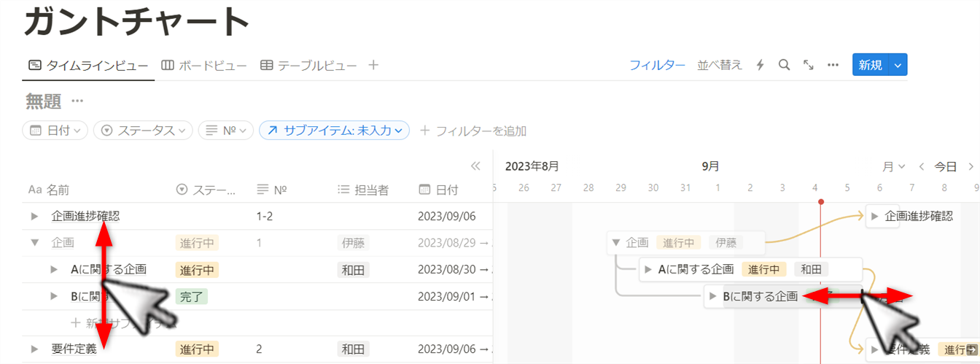Click the lightning bolt automation icon
Viewport: 980px width, 364px height.
pos(761,65)
